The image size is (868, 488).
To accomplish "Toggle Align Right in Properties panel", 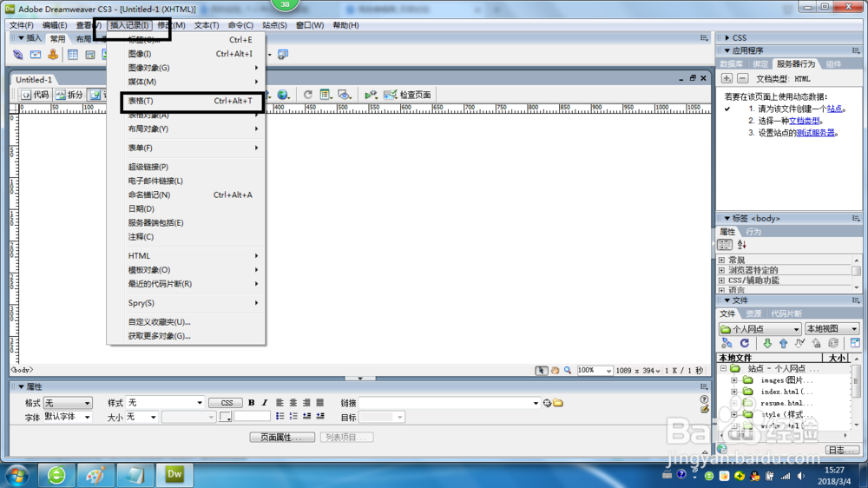I will click(x=306, y=403).
